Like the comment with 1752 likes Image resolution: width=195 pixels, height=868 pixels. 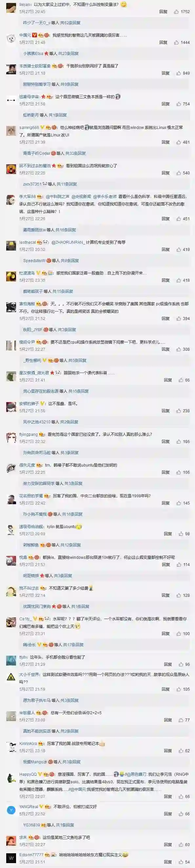pyautogui.click(x=176, y=11)
